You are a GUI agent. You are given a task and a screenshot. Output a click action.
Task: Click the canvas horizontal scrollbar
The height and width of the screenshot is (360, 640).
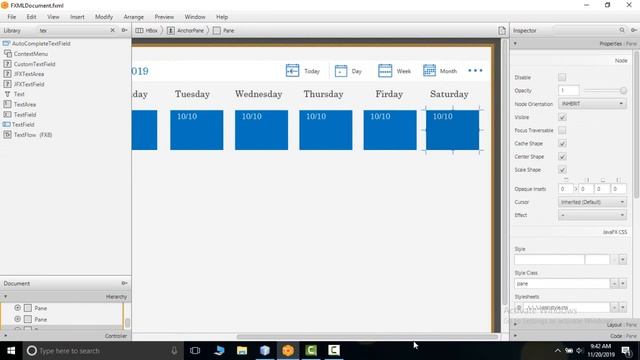(x=367, y=337)
